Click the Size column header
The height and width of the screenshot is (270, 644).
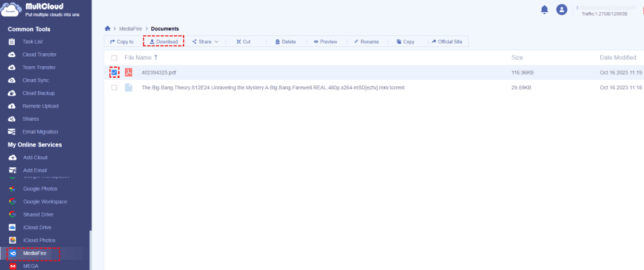click(516, 58)
